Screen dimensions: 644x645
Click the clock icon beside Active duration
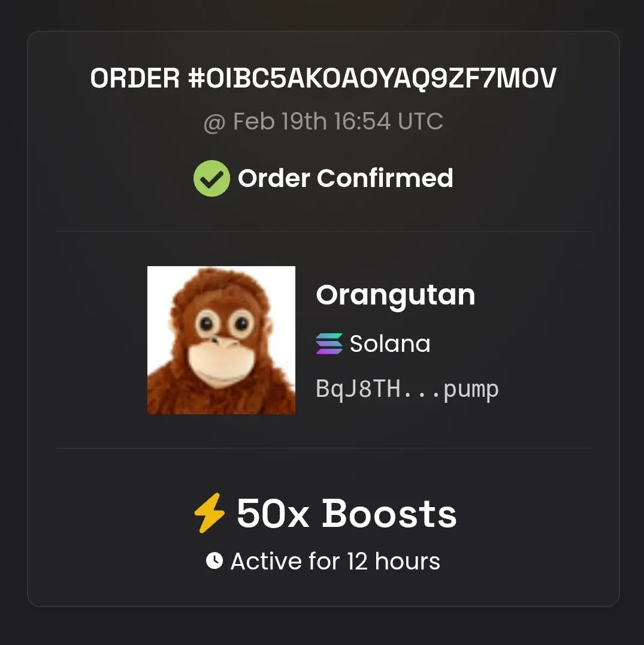point(214,560)
